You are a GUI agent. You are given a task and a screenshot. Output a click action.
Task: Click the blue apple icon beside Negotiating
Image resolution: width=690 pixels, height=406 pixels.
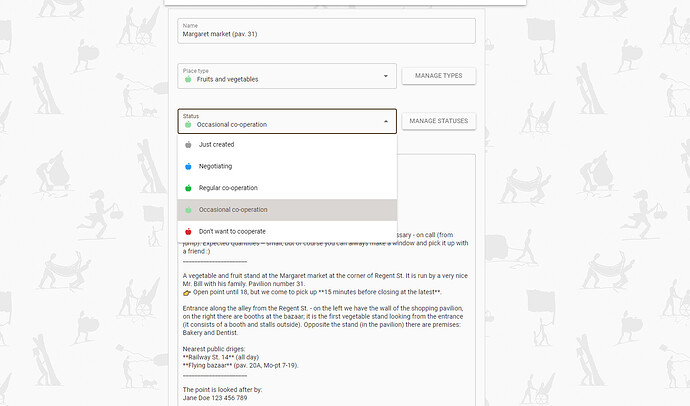[x=188, y=166]
